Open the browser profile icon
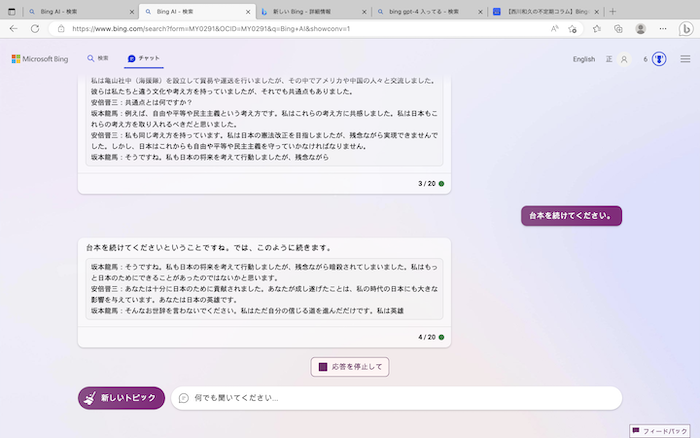Viewport: 700px width, 438px height. pyautogui.click(x=639, y=29)
